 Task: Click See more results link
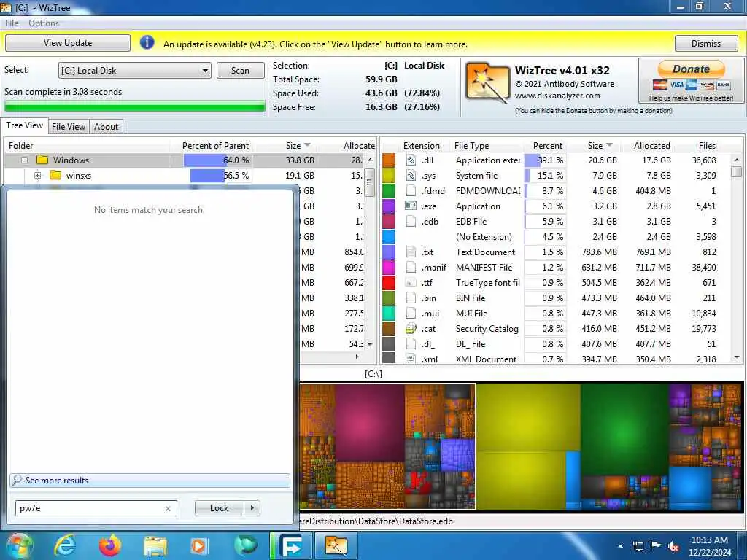[x=57, y=480]
